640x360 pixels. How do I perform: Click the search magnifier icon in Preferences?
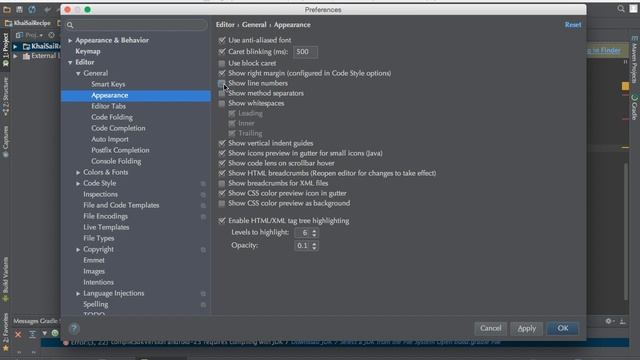pyautogui.click(x=70, y=25)
